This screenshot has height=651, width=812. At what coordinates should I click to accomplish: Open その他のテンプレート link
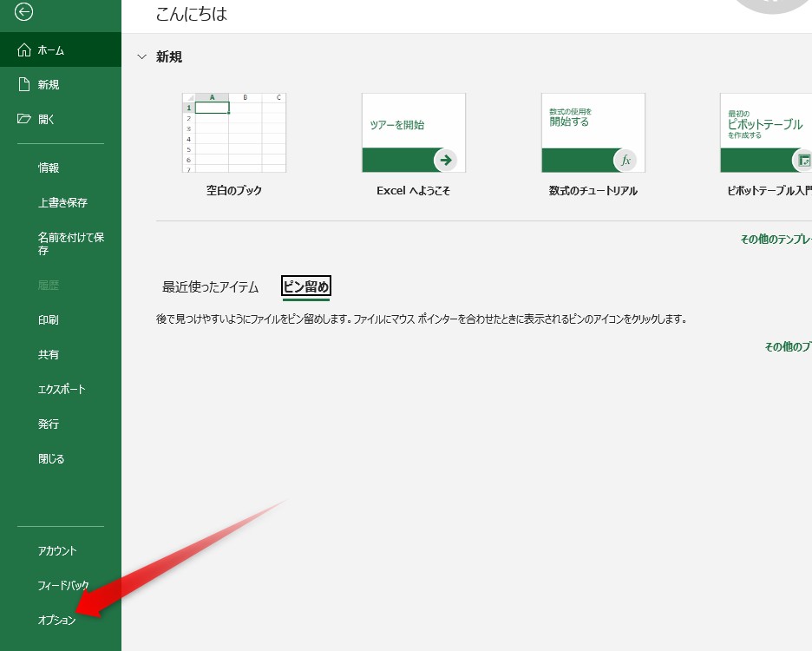click(x=776, y=239)
